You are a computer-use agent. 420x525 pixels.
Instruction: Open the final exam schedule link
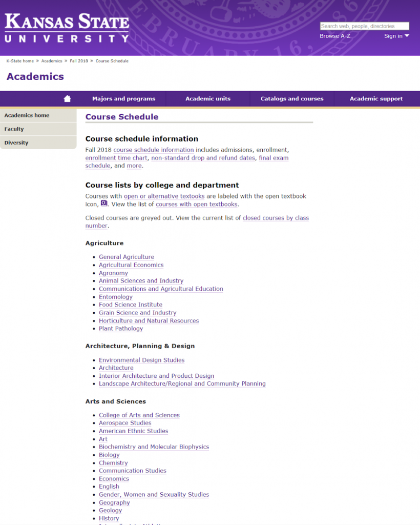pos(274,158)
